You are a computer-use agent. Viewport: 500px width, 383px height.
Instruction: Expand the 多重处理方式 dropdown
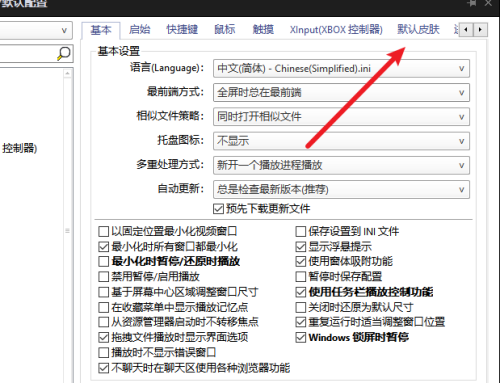click(341, 165)
